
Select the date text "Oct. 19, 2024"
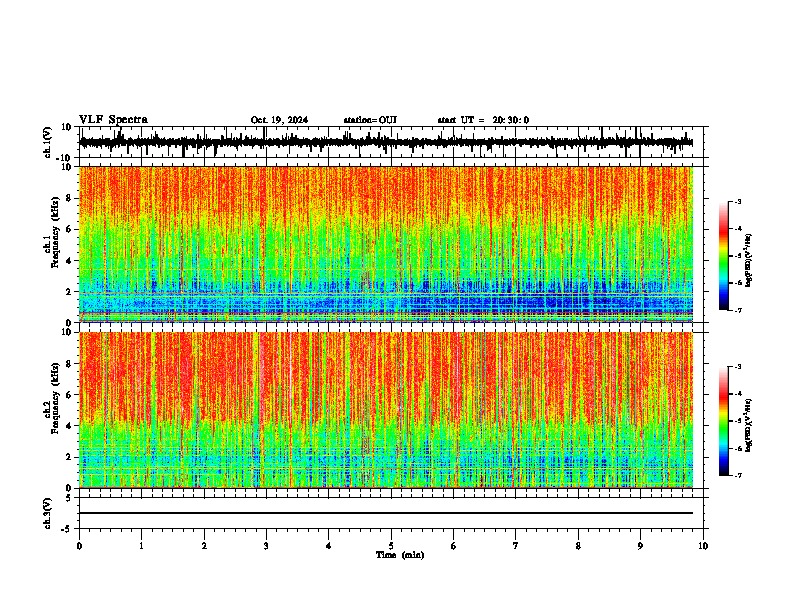(x=279, y=120)
